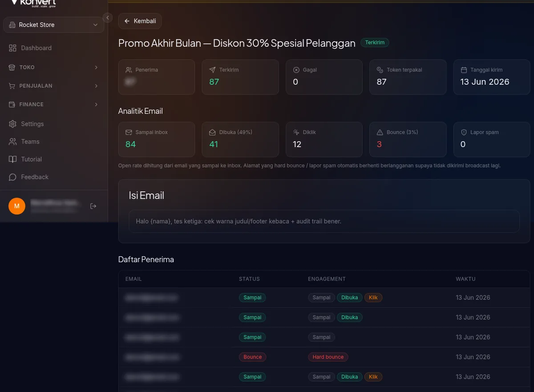Click the Token terpakai coins icon
This screenshot has height=392, width=534.
380,70
